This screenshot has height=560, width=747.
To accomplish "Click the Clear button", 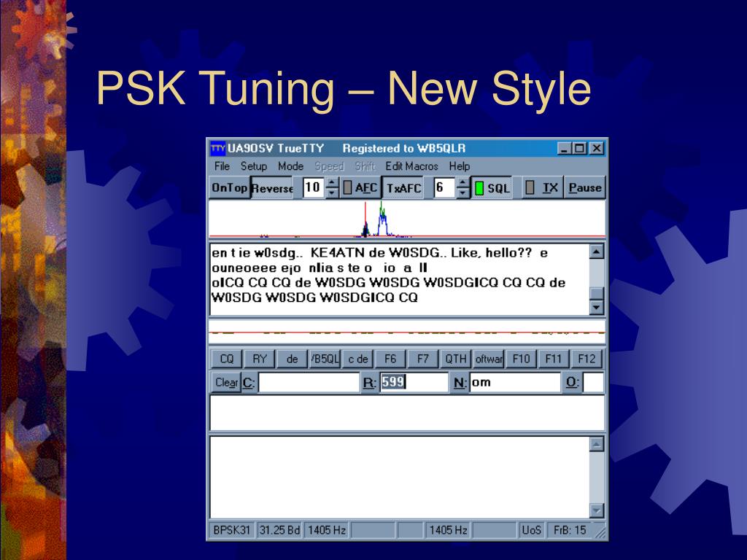I will click(226, 382).
